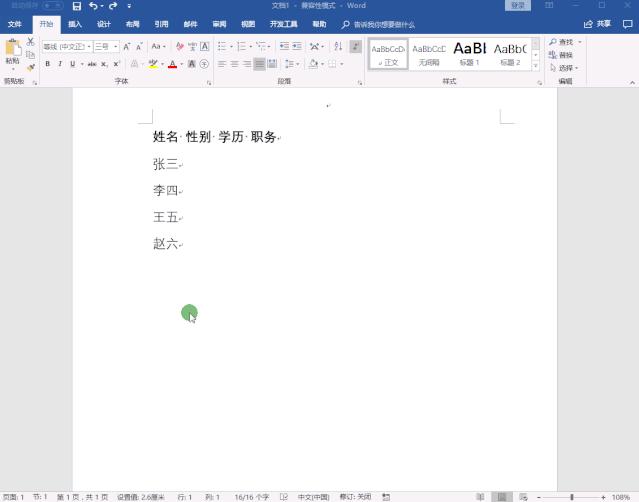This screenshot has height=502, width=639.
Task: Switch to the 邮件 tab
Action: pos(190,24)
